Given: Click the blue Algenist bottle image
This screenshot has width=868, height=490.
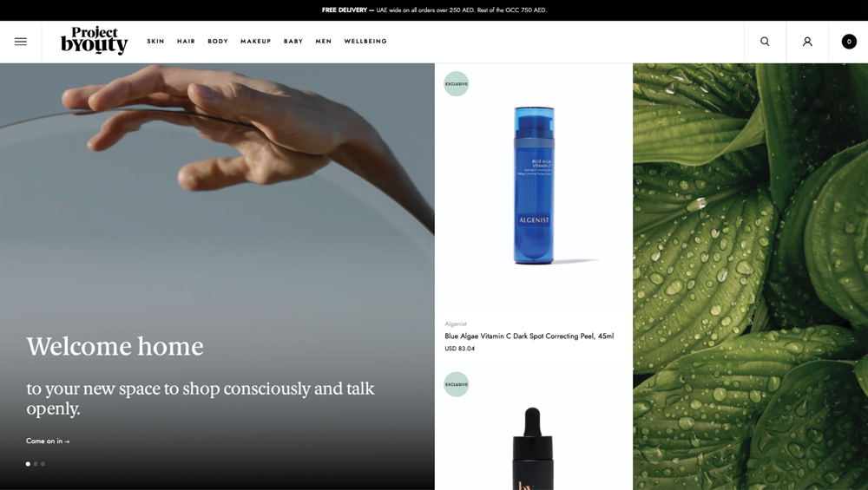Looking at the screenshot, I should 534,186.
